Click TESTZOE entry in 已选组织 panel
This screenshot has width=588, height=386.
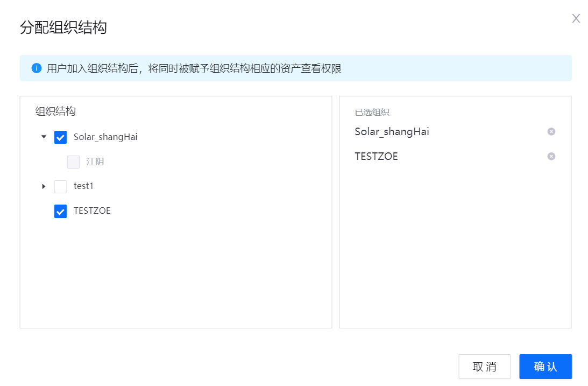point(376,157)
